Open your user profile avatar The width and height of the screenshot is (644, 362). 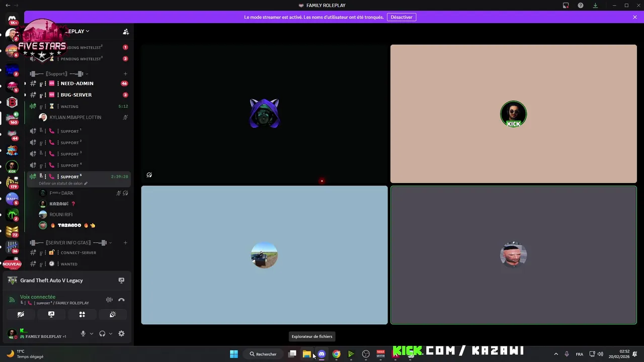(x=12, y=334)
